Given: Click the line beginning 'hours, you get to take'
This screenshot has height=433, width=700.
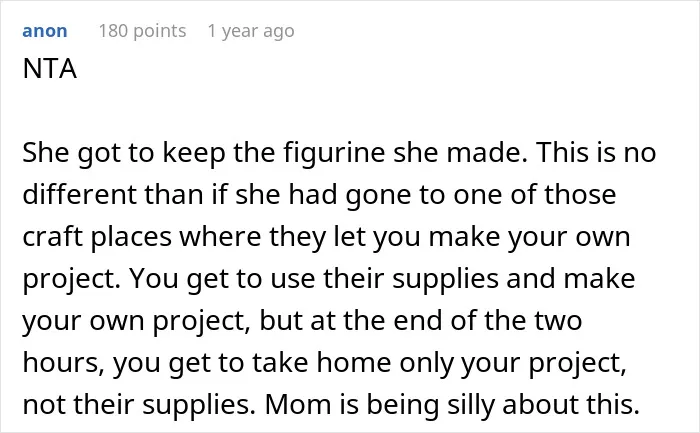Looking at the screenshot, I should pyautogui.click(x=325, y=362).
